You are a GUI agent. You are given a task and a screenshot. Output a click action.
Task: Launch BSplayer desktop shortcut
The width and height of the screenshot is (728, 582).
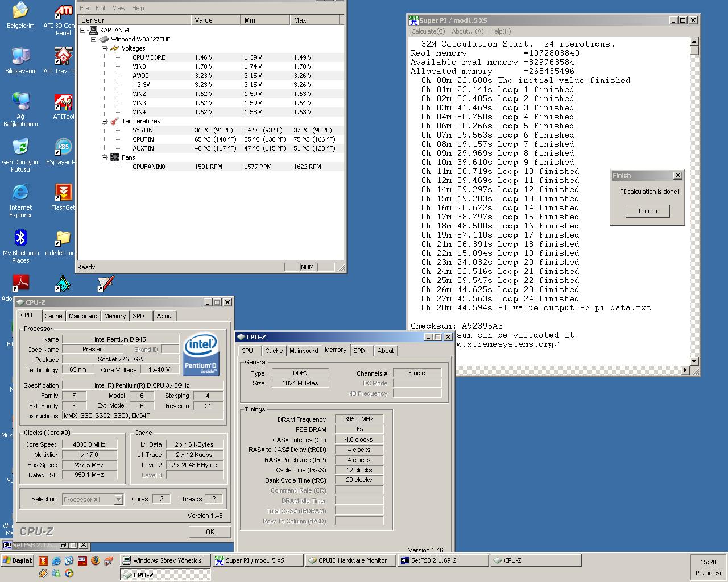click(x=63, y=147)
